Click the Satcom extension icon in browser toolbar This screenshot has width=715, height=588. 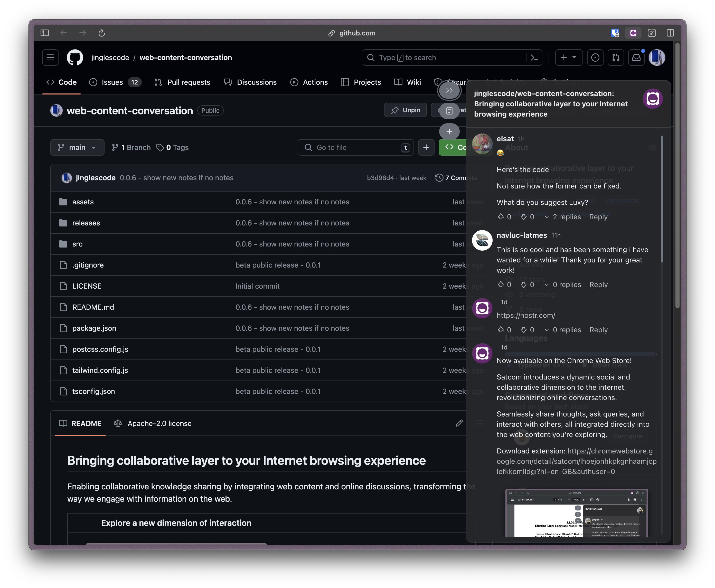[633, 33]
